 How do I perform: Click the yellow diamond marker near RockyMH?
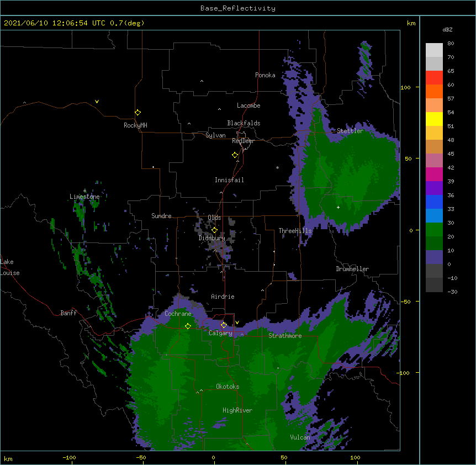pyautogui.click(x=138, y=113)
